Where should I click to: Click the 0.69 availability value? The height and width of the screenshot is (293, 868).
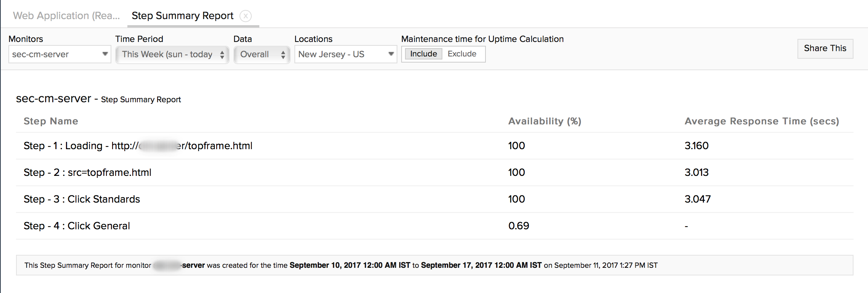pyautogui.click(x=519, y=226)
